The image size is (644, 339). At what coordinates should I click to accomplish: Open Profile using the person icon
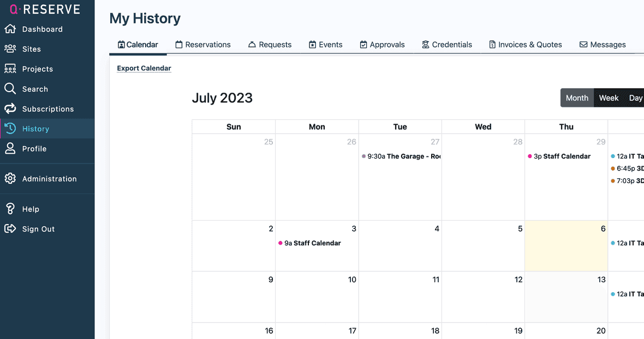pos(10,148)
